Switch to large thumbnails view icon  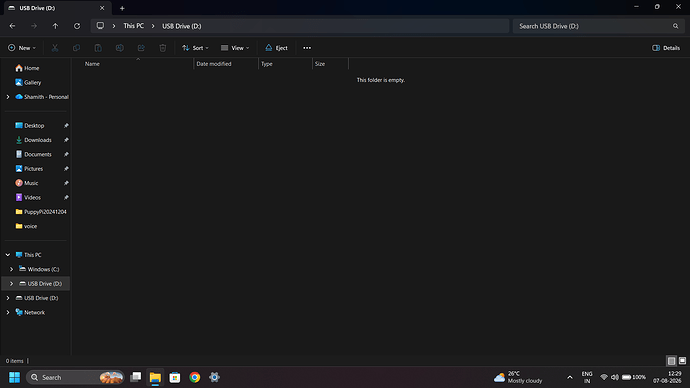[682, 361]
